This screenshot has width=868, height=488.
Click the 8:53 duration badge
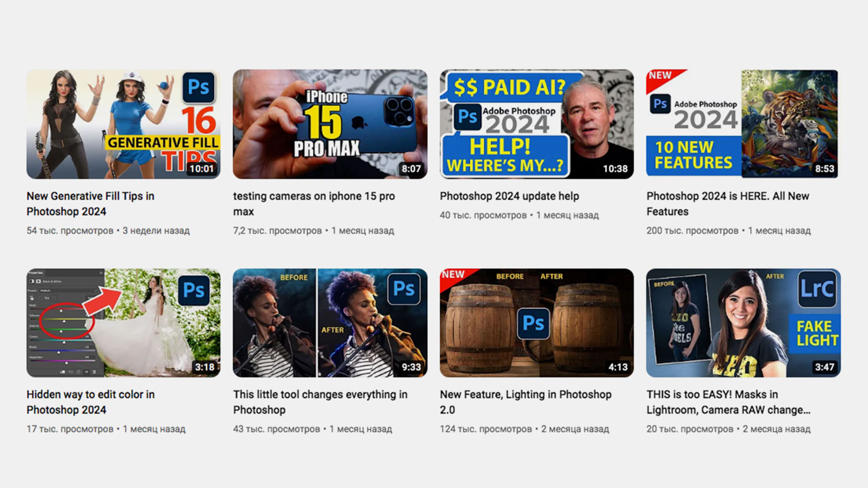824,168
